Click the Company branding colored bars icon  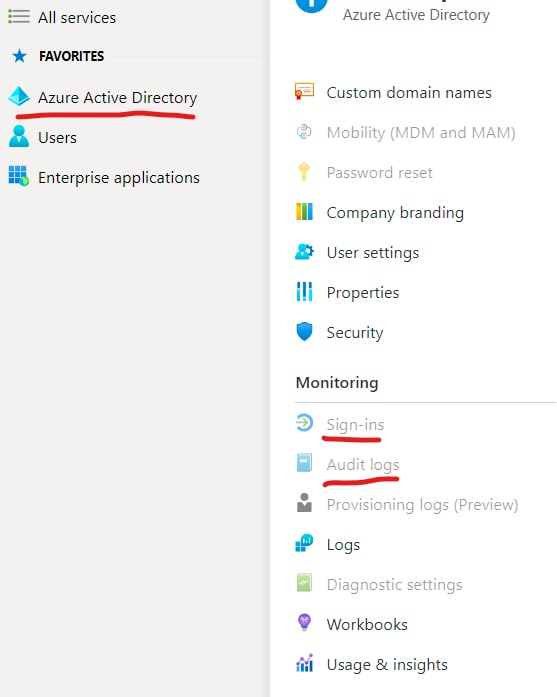click(x=305, y=212)
